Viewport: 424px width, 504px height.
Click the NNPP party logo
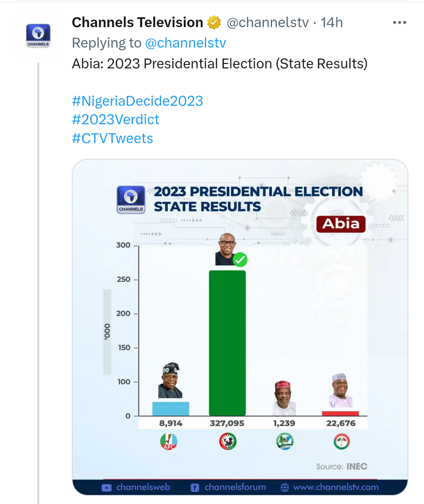284,442
